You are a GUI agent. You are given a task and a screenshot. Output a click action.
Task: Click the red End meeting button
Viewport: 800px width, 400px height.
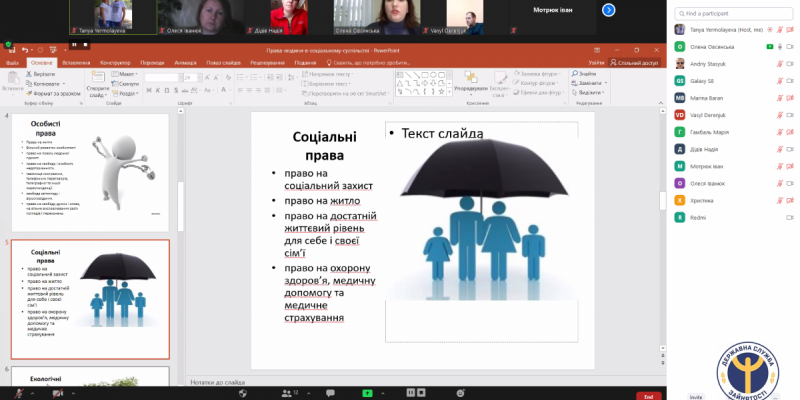648,394
